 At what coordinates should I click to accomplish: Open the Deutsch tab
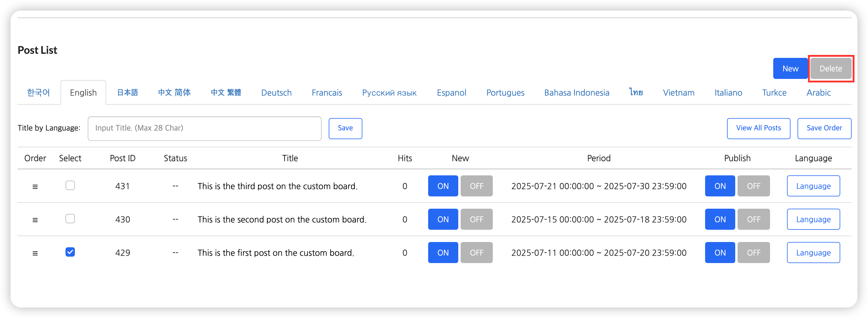[276, 93]
